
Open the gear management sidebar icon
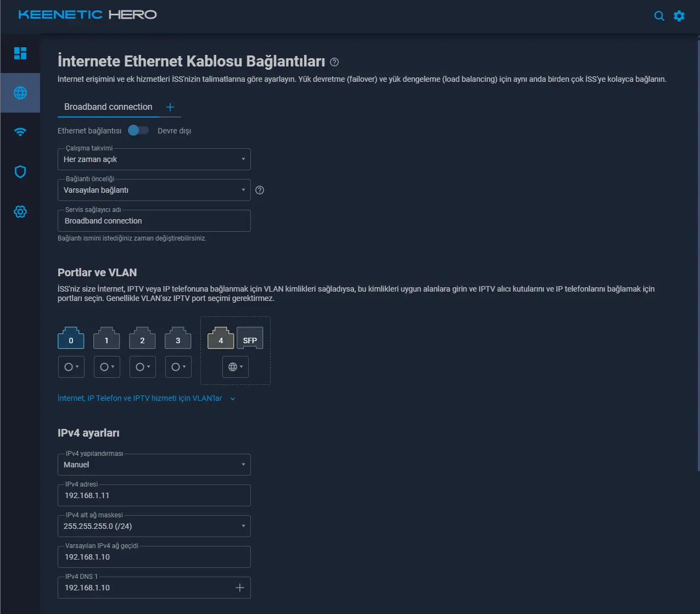20,211
